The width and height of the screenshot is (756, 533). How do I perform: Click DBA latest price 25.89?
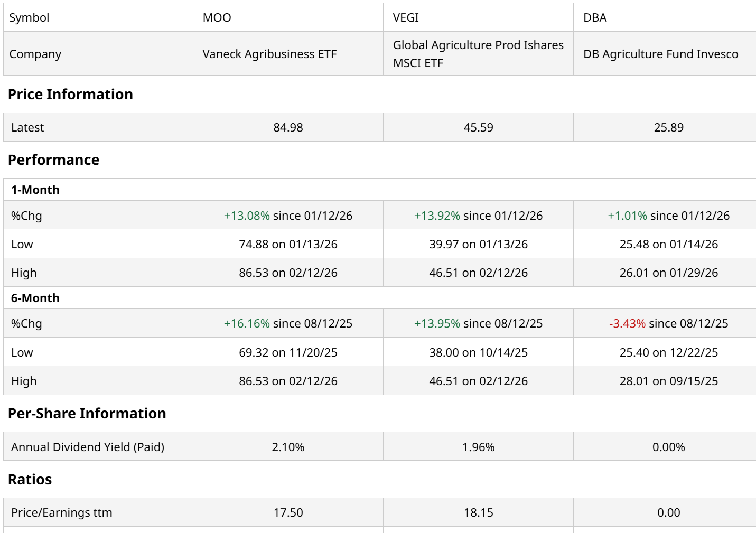pyautogui.click(x=668, y=128)
